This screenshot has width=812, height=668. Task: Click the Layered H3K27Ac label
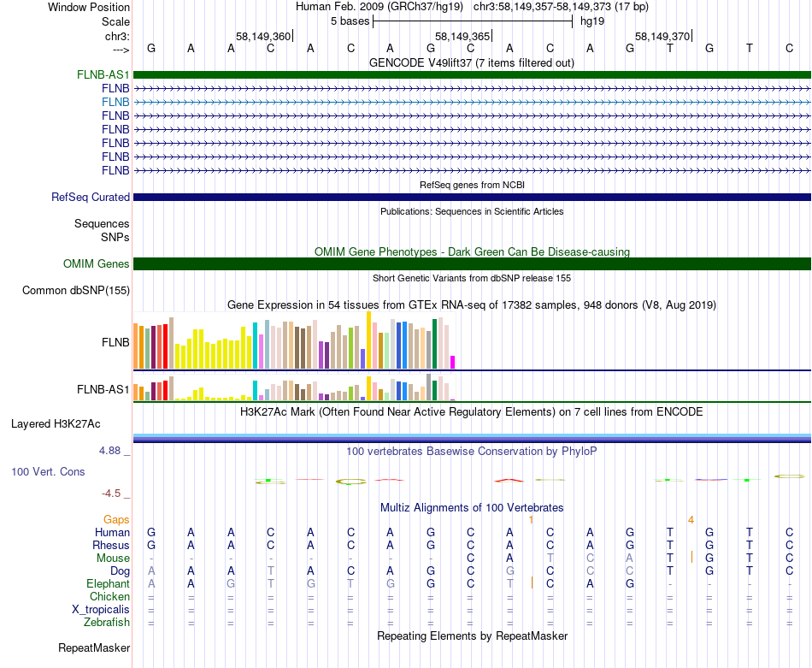[56, 424]
